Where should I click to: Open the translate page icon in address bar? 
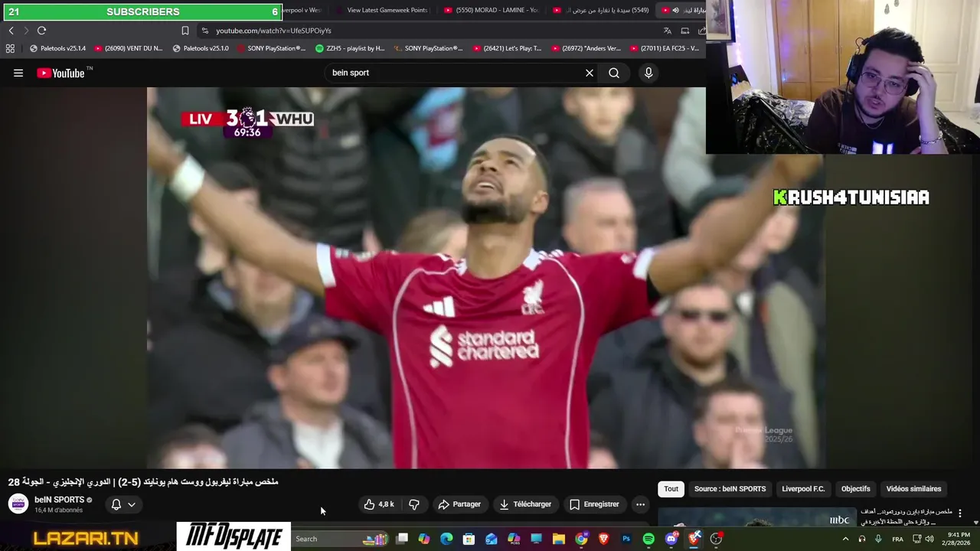[x=667, y=31]
